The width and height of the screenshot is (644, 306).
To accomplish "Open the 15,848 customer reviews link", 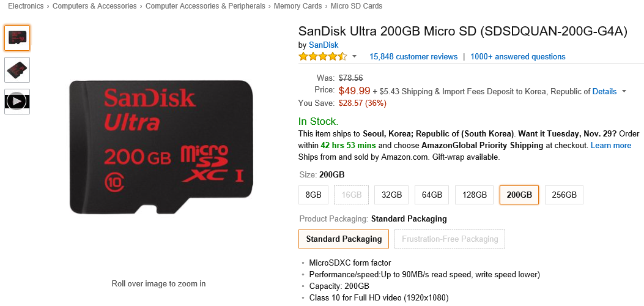I will (413, 57).
